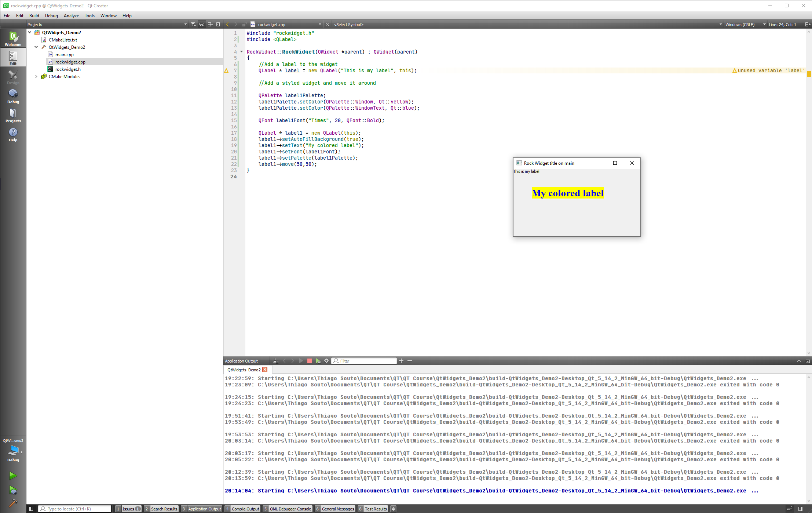Switch to the Compile Output tab
Screen dimensions: 812x513
(245, 509)
